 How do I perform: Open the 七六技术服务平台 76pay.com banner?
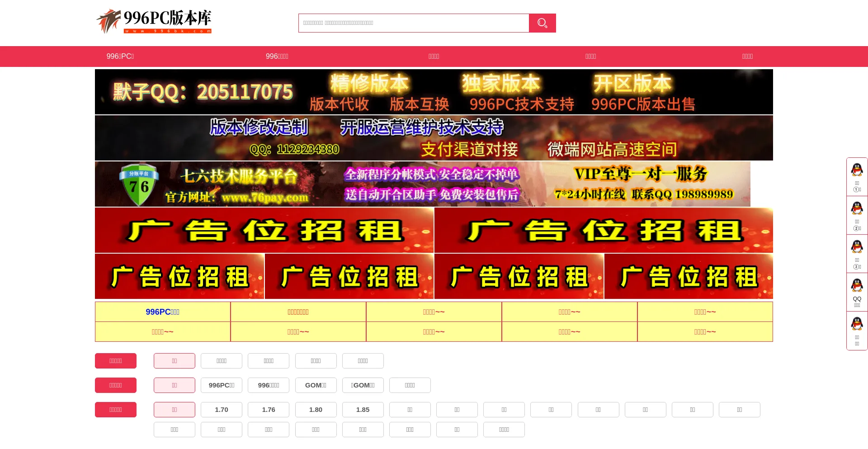click(x=423, y=184)
